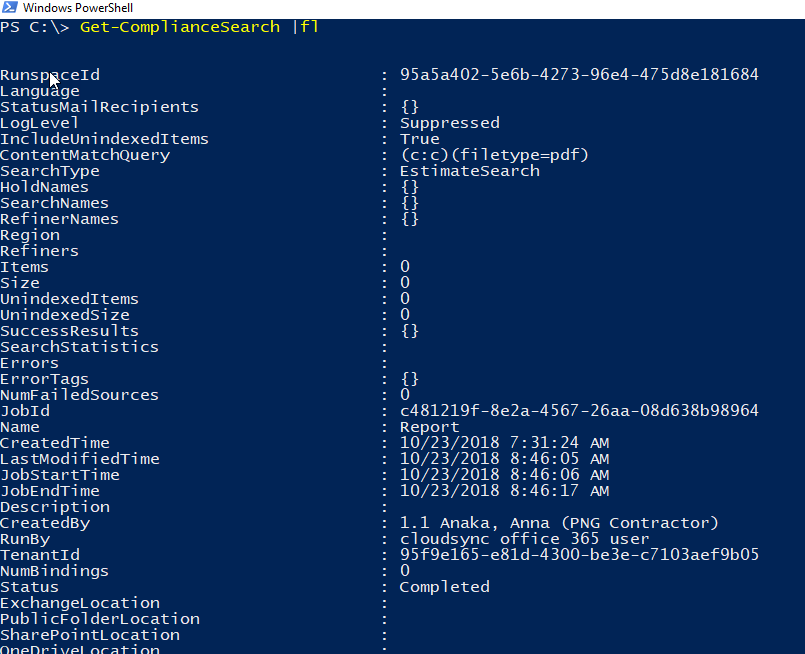
Task: Click the Name value Report
Action: 429,427
